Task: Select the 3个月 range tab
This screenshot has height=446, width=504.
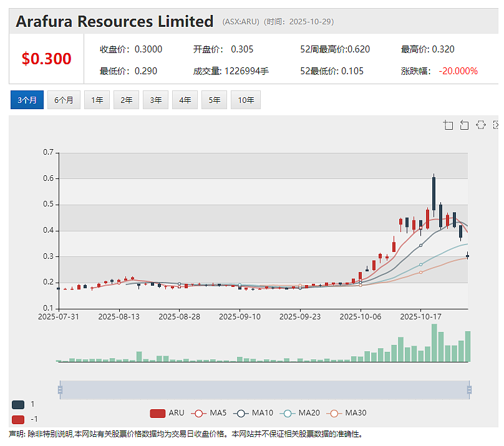Action: (x=27, y=100)
